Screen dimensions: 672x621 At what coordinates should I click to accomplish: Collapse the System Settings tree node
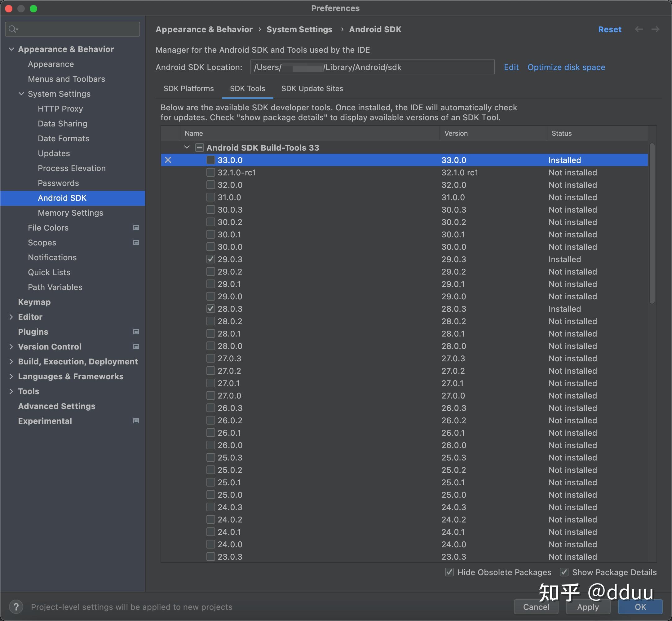(x=21, y=94)
